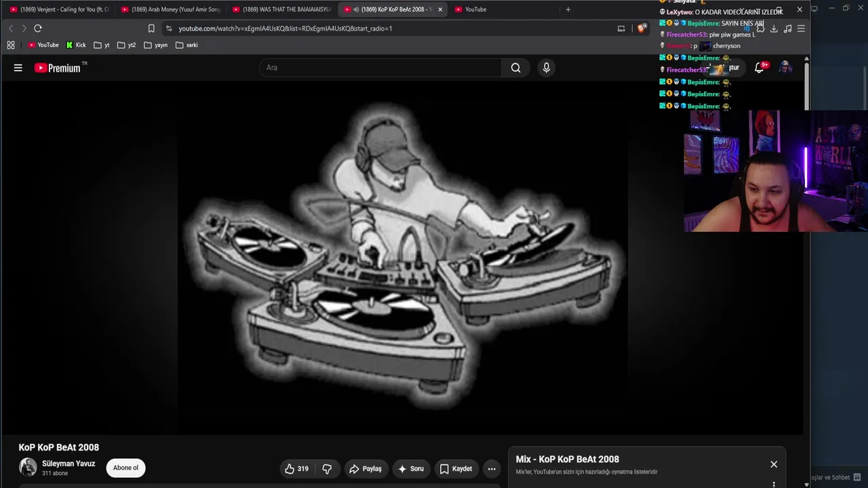Switch to the Venjent - Calling for You tab
This screenshot has width=868, height=488.
point(58,9)
